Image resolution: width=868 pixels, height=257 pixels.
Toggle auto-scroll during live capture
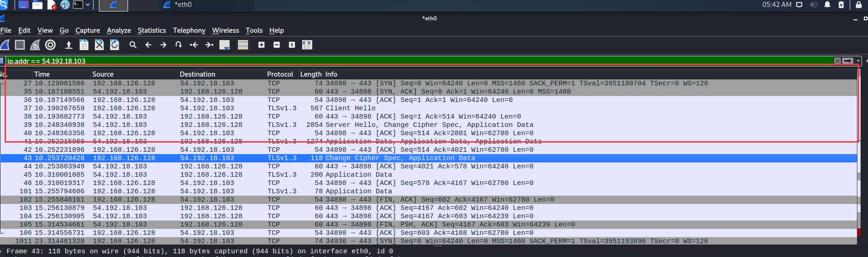225,45
